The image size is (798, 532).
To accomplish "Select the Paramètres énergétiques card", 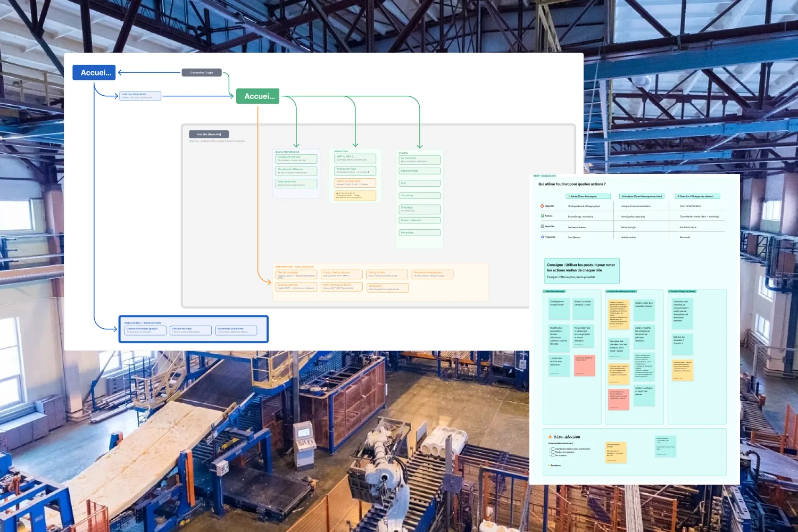I will click(x=433, y=274).
